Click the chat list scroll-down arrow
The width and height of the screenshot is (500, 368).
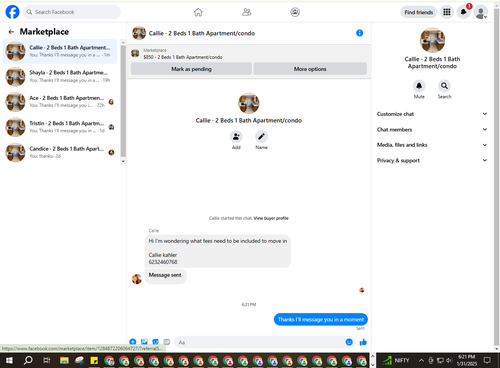(123, 161)
